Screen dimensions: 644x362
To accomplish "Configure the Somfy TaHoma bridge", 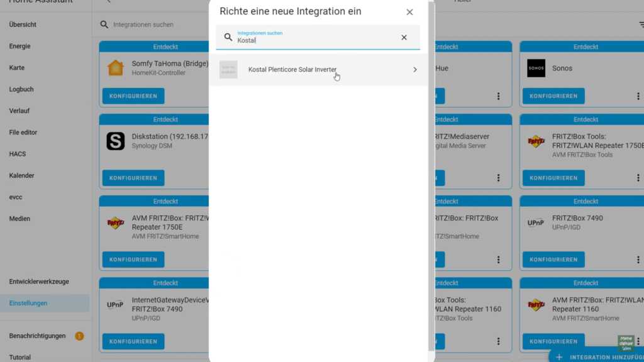I will click(x=133, y=96).
